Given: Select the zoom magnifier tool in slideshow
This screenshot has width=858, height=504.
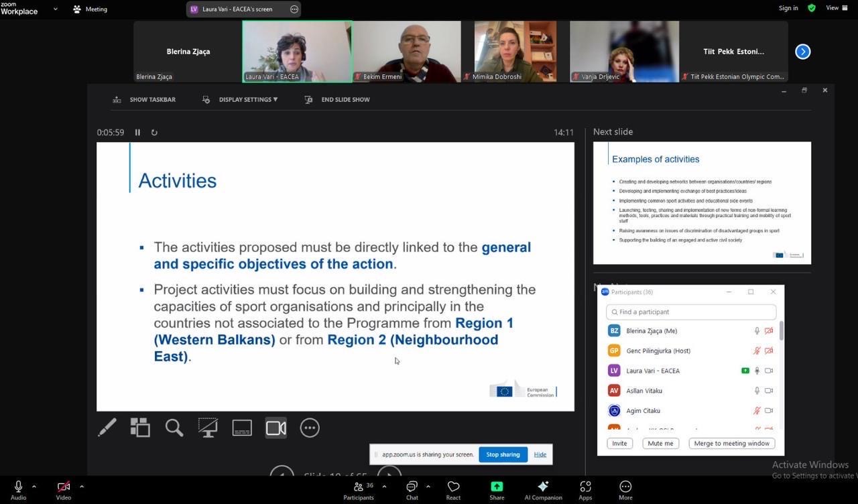Looking at the screenshot, I should (174, 428).
